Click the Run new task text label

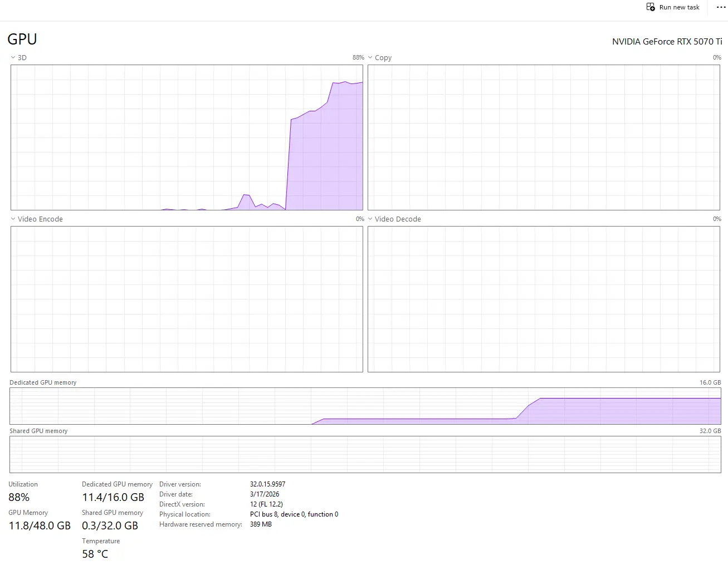[x=679, y=7]
